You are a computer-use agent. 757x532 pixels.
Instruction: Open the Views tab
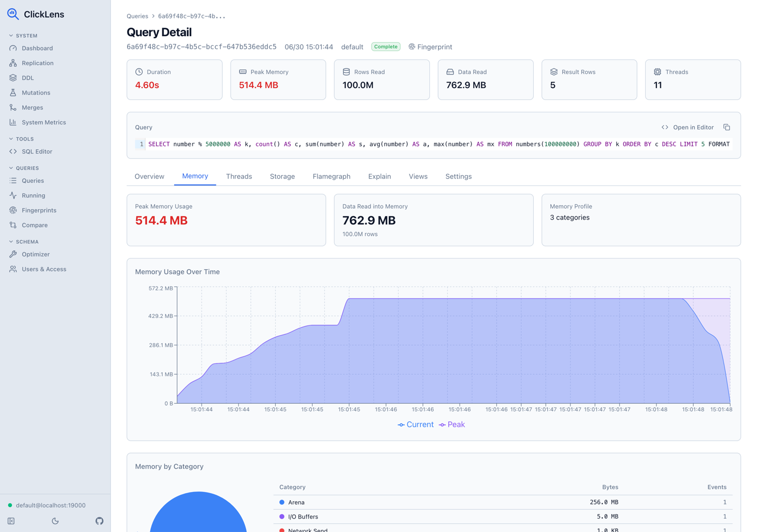(x=418, y=176)
